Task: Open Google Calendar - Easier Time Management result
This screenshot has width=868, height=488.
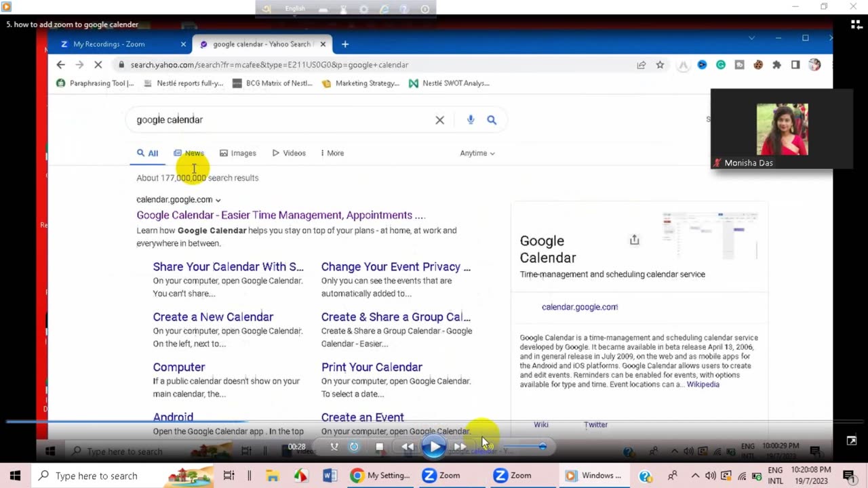Action: tap(281, 215)
